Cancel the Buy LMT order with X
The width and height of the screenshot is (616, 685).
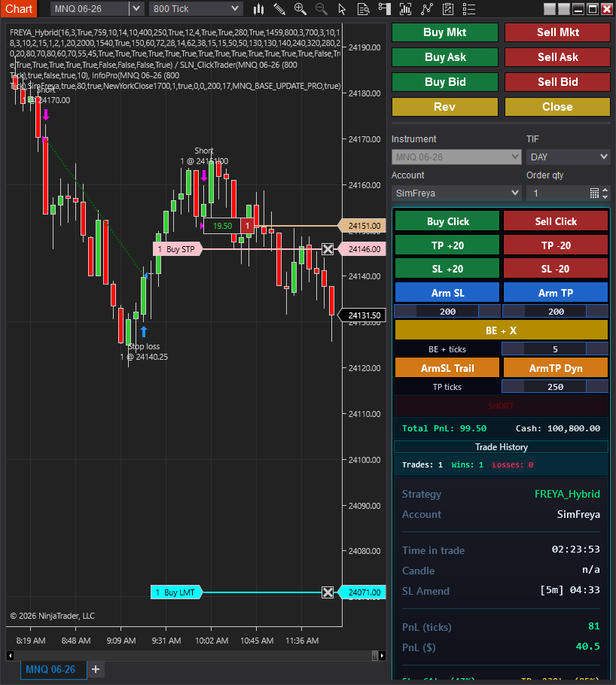point(328,592)
